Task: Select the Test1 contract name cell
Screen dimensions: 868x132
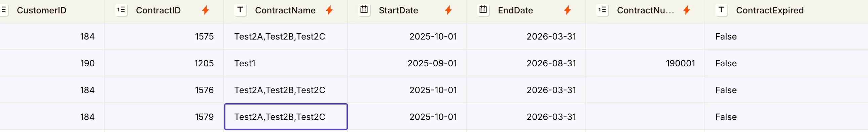Action: 286,63
